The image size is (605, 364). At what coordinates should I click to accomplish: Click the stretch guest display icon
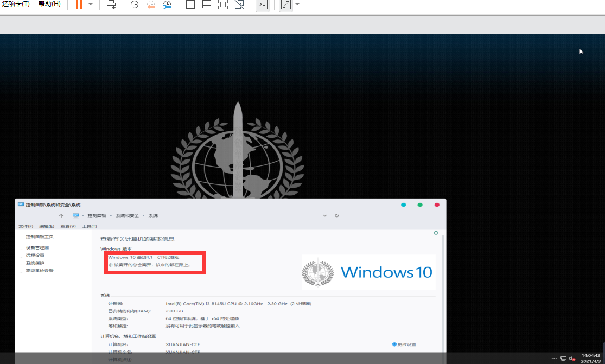click(286, 5)
